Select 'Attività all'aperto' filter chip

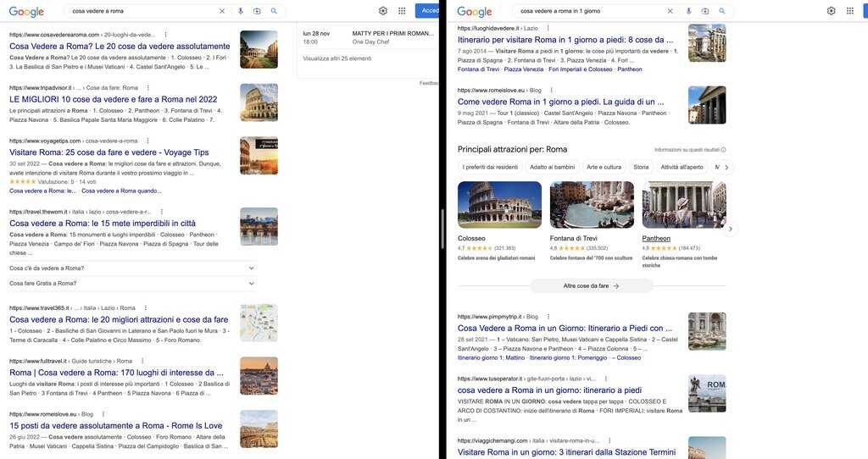pos(682,167)
